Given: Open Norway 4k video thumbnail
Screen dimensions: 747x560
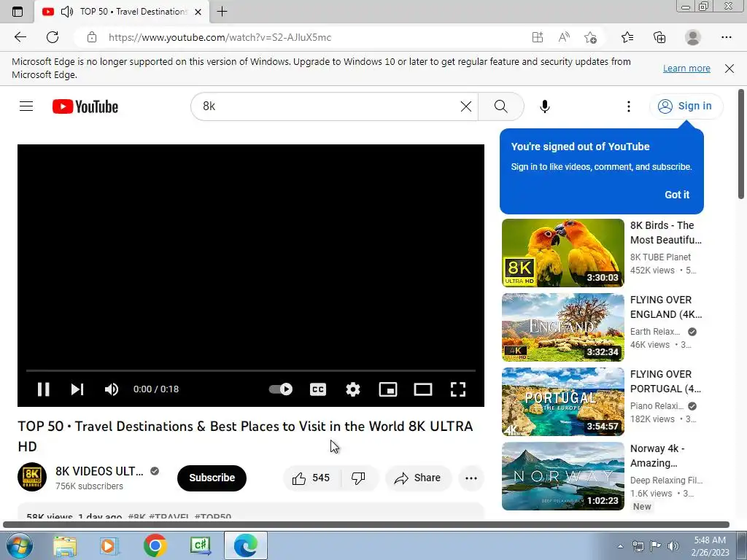Looking at the screenshot, I should click(562, 476).
